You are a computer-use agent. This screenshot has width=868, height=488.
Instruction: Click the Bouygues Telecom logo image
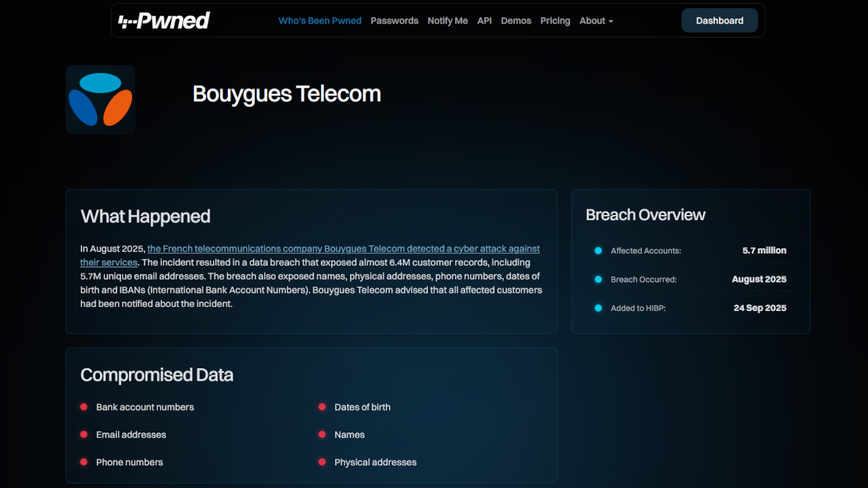point(100,100)
